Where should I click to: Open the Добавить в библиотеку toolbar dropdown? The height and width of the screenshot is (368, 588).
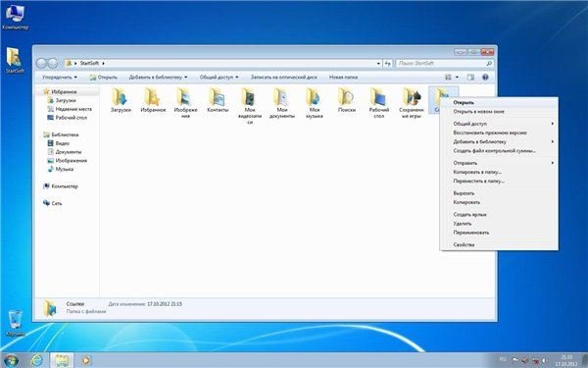click(158, 78)
